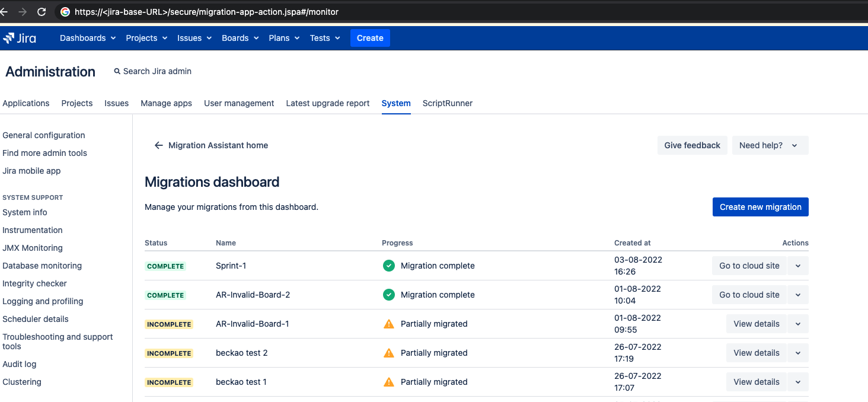Open the Boards dropdown menu
The image size is (868, 402).
(x=241, y=38)
